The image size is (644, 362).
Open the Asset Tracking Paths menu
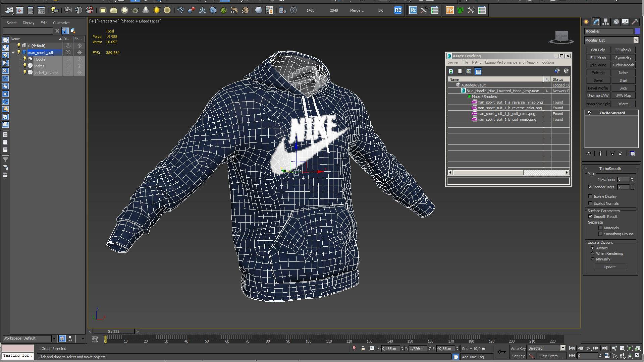476,62
